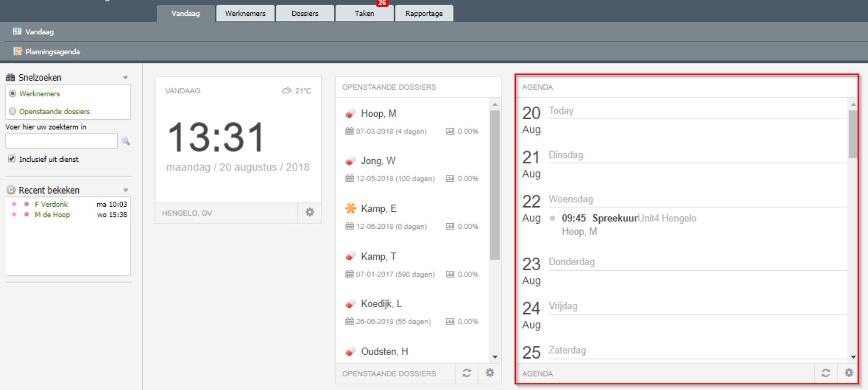Select the Openstaande dossiers radio button

click(13, 111)
